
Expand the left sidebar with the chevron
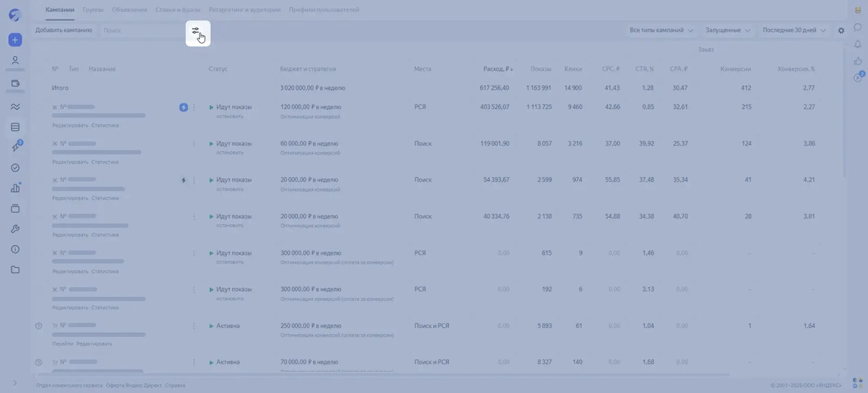click(15, 383)
